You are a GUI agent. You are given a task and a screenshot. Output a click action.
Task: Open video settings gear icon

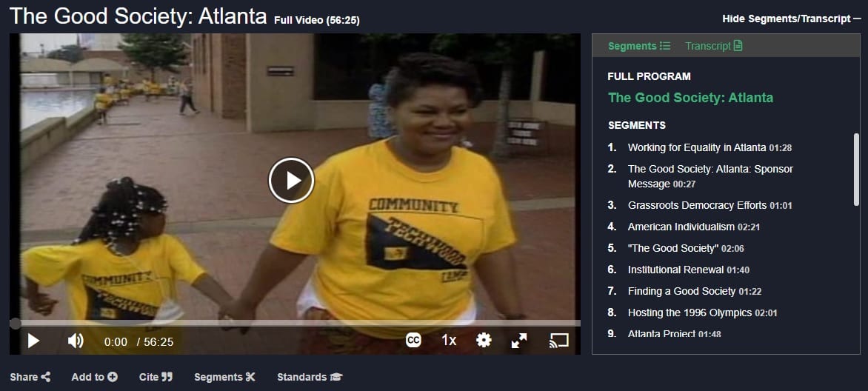(x=484, y=340)
